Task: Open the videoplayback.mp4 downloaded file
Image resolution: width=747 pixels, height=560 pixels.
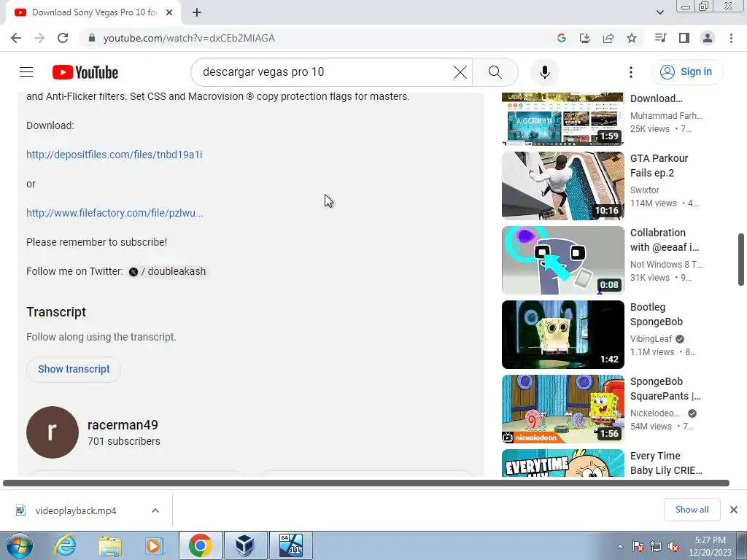Action: pos(75,510)
